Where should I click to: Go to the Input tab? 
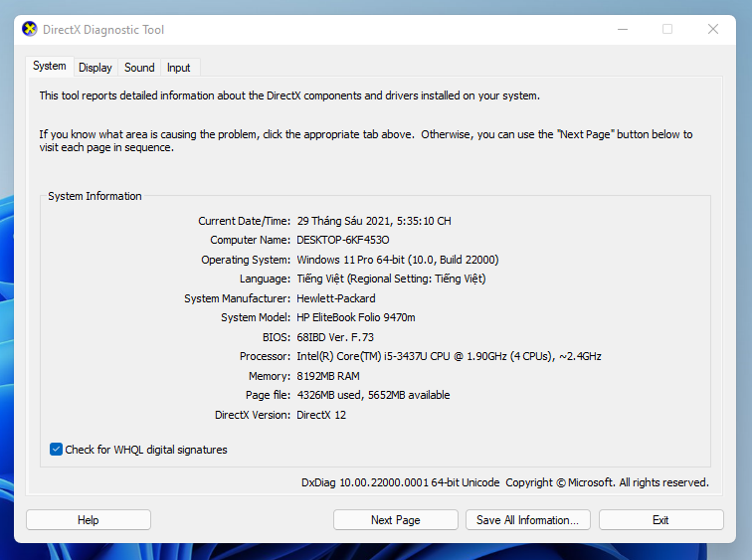(178, 68)
